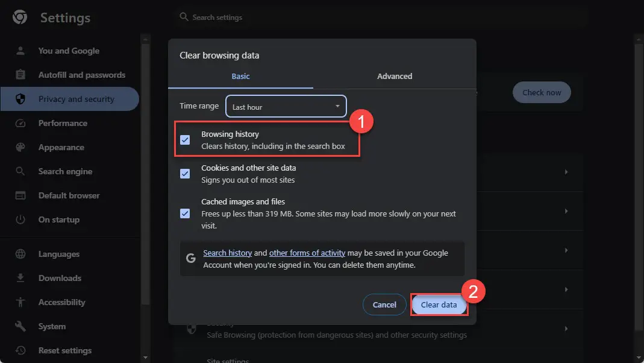Switch to the Advanced tab
This screenshot has height=363, width=644.
[394, 76]
